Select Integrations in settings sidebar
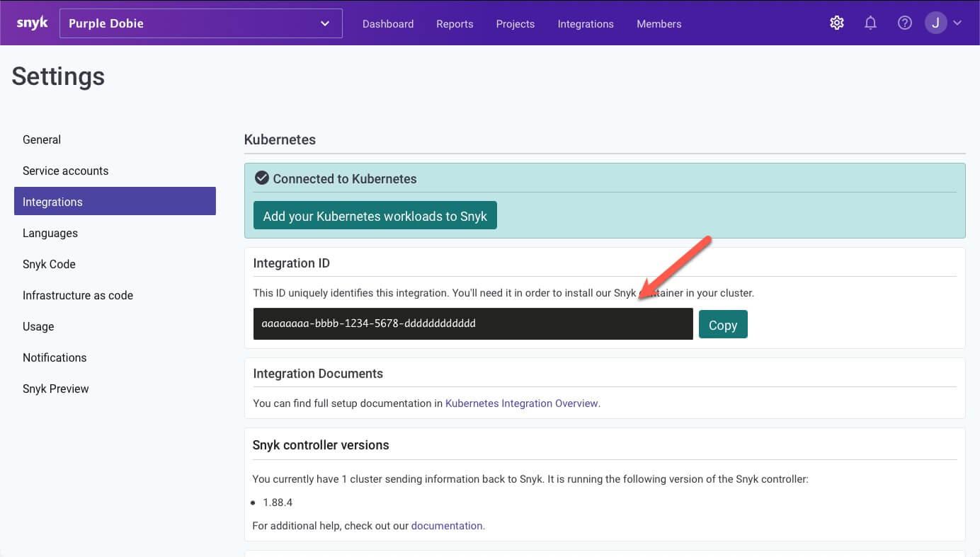 point(115,202)
